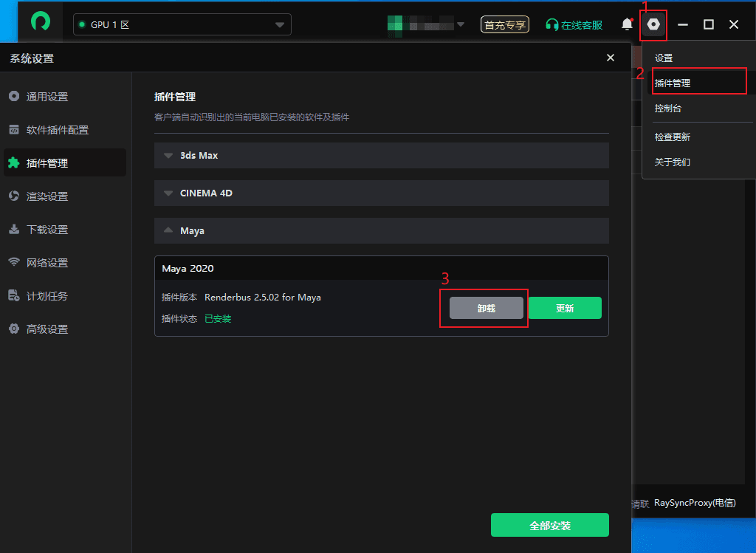Go to 下载设置 in the sidebar
This screenshot has width=756, height=553.
(47, 230)
